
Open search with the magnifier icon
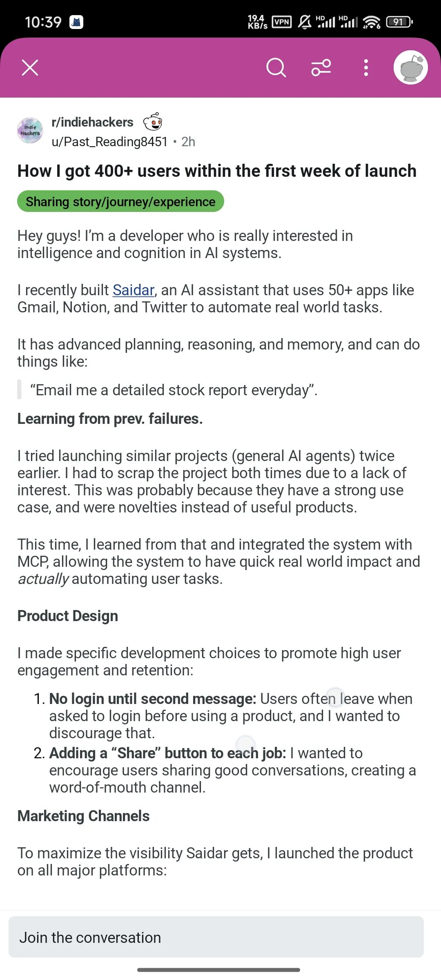click(x=276, y=68)
